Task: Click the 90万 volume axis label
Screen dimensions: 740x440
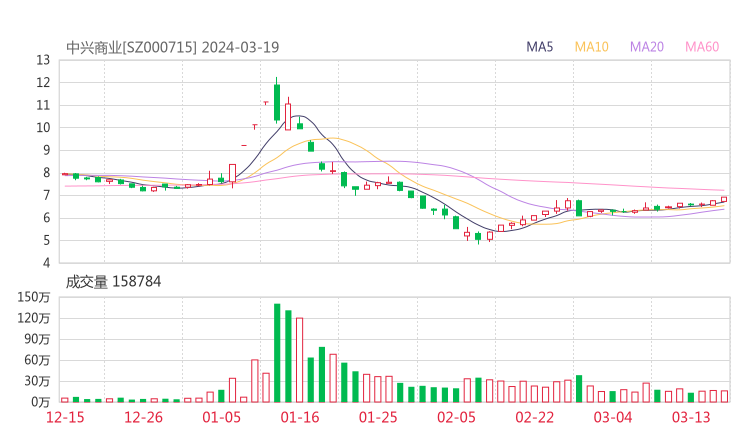Action: tap(37, 339)
